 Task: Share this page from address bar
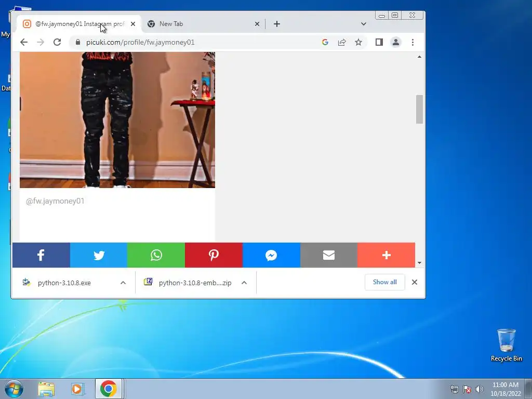click(342, 42)
